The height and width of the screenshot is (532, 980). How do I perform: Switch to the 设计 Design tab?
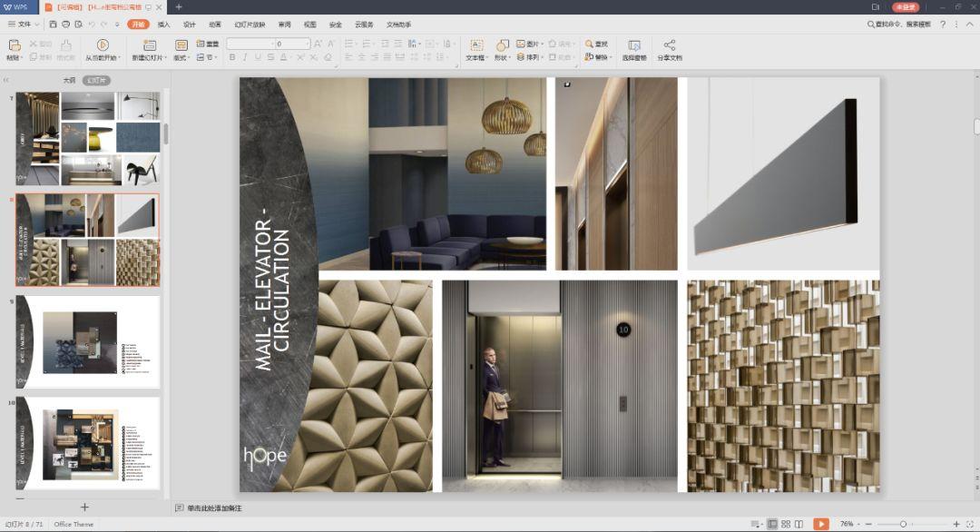(189, 25)
